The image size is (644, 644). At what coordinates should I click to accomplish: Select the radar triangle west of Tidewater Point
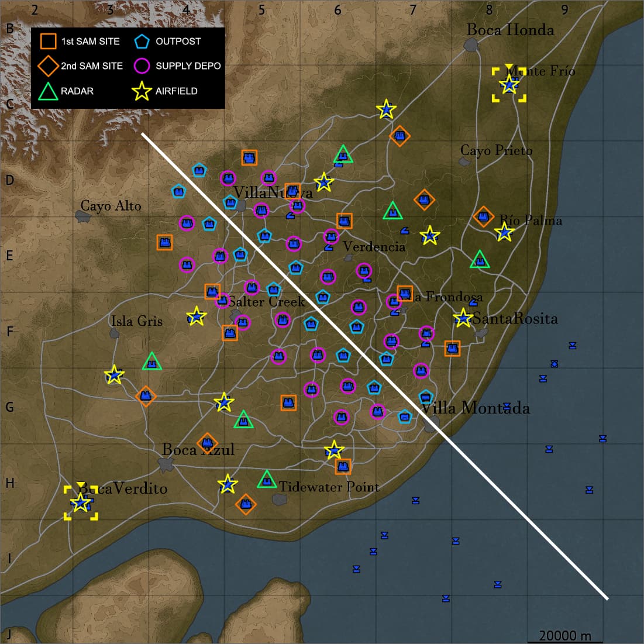click(267, 480)
